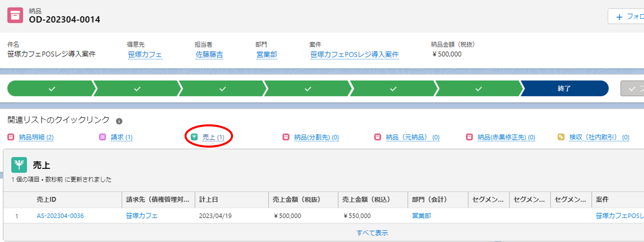Click the 計上日 column header
Viewport: 644px width, 242px height.
pos(232,199)
